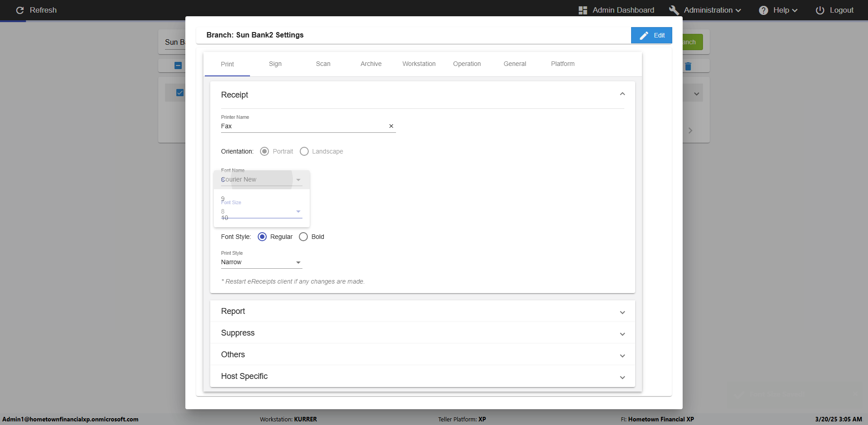
Task: Open the Platform tab
Action: click(562, 64)
